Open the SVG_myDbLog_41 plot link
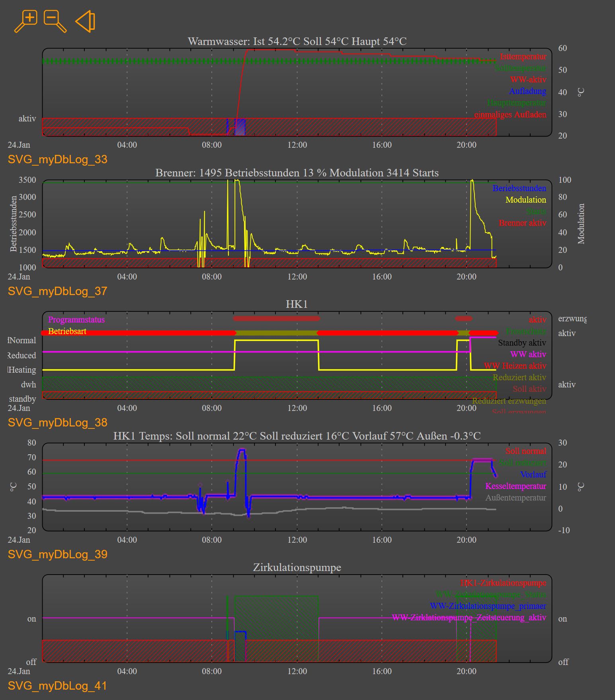This screenshot has height=700, width=615. tap(58, 686)
